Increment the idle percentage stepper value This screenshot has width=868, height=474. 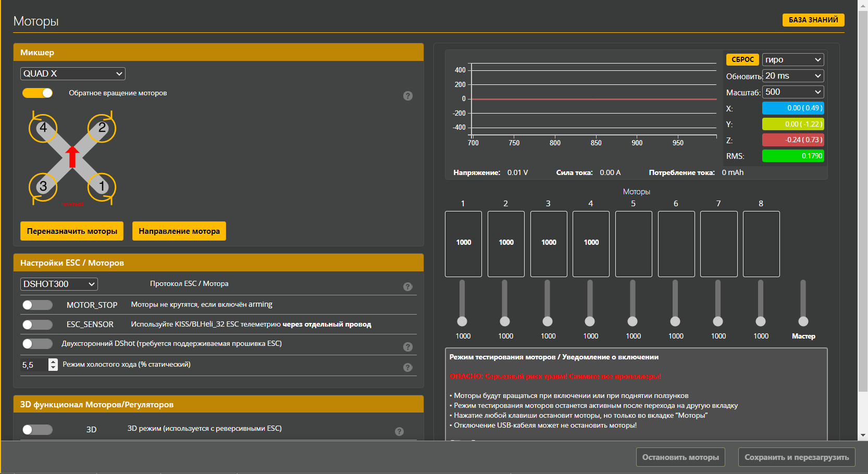53,361
